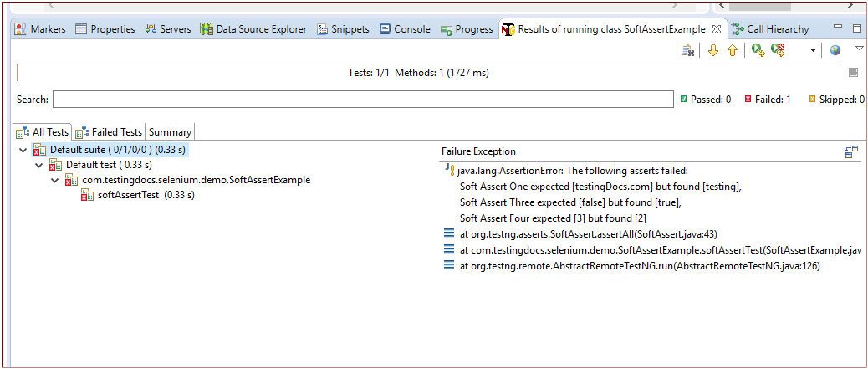The image size is (868, 369).
Task: Click the Next Failed Test down arrow
Action: coord(713,51)
